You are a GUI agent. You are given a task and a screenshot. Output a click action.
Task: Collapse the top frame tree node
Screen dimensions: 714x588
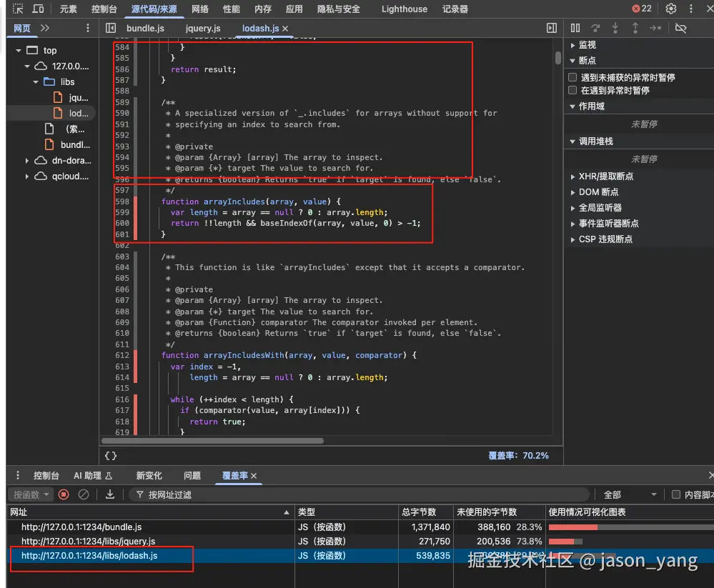[x=18, y=51]
